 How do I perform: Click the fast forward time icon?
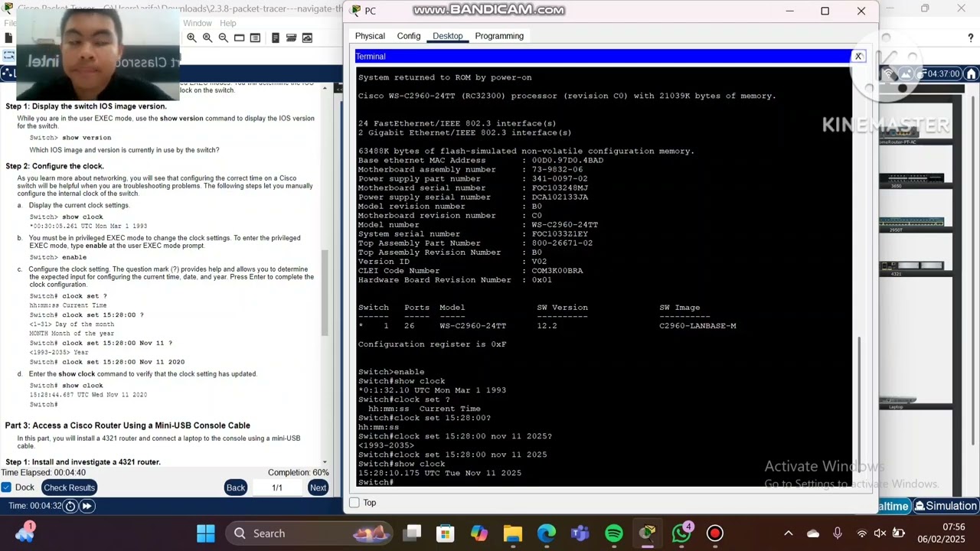87,506
